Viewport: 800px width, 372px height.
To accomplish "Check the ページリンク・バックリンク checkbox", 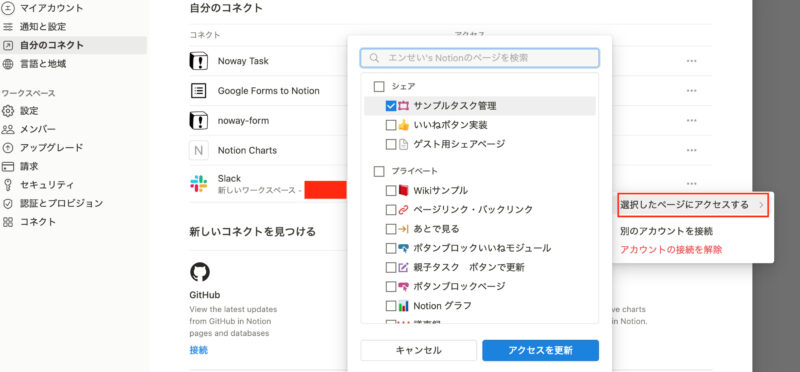I will point(391,210).
